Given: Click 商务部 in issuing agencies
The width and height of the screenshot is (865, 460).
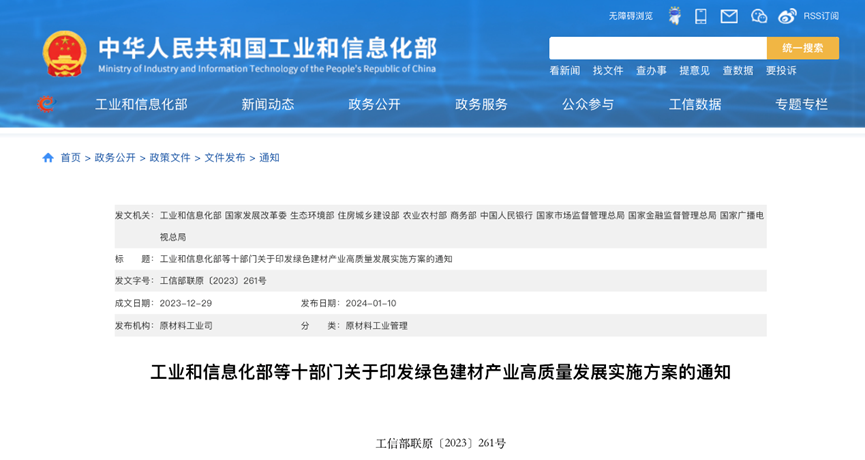Looking at the screenshot, I should tap(463, 215).
